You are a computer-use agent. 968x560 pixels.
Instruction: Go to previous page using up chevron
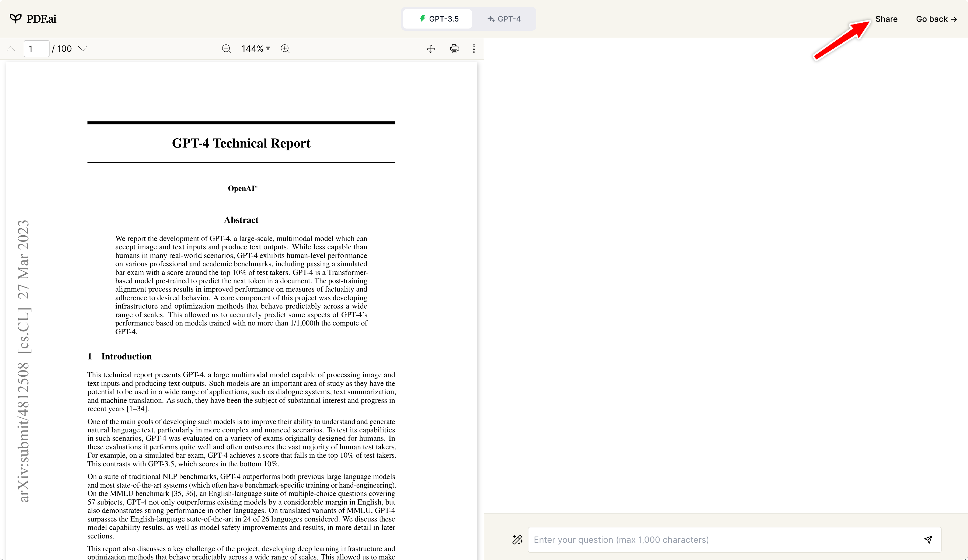(11, 49)
